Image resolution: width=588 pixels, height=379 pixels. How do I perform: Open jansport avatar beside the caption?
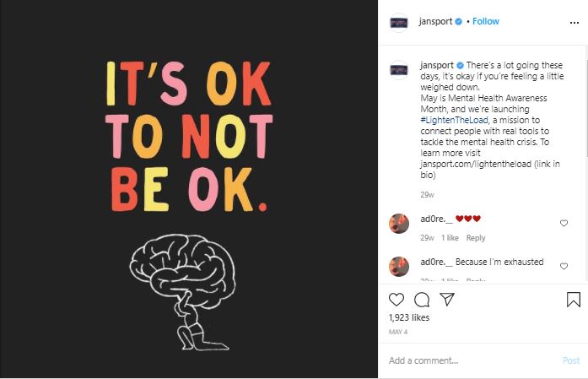399,70
